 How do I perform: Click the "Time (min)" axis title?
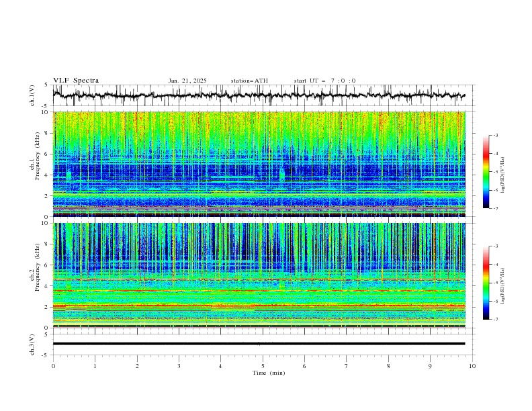click(269, 373)
